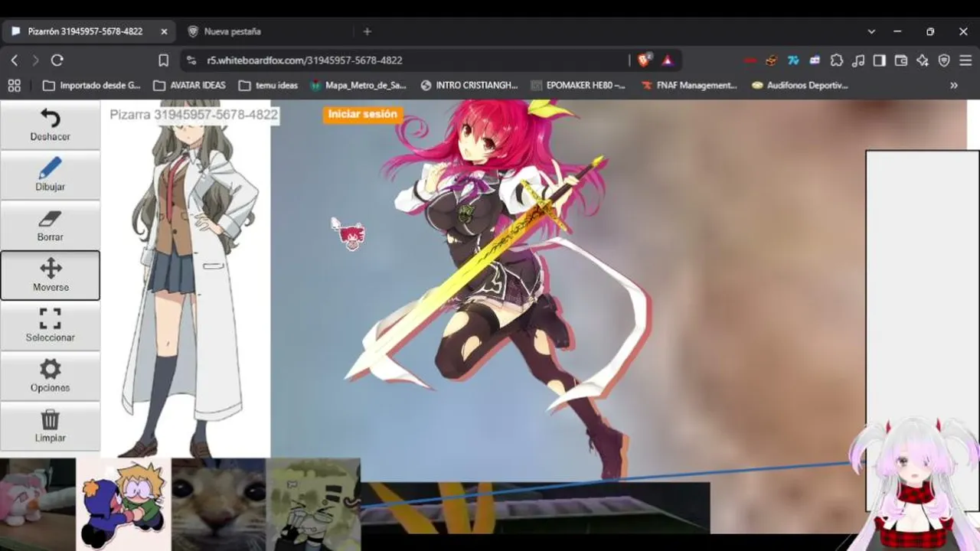Click the red dash extension icon
The height and width of the screenshot is (551, 980).
[x=750, y=60]
